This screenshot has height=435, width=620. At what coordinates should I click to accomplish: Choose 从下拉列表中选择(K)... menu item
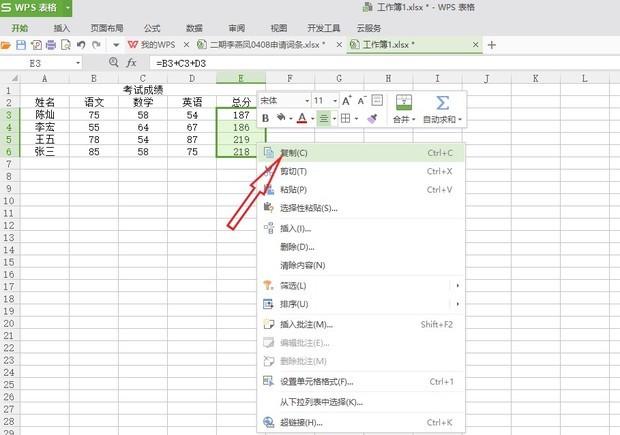(x=361, y=402)
